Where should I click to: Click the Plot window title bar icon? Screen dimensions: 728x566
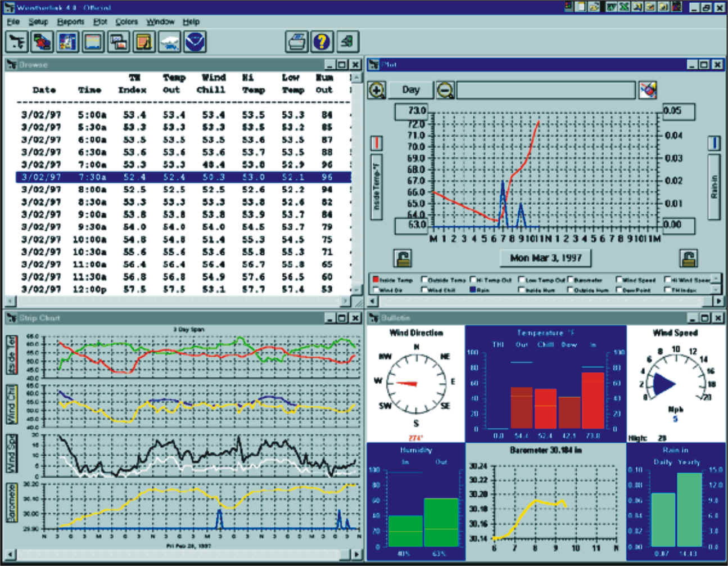[x=374, y=65]
